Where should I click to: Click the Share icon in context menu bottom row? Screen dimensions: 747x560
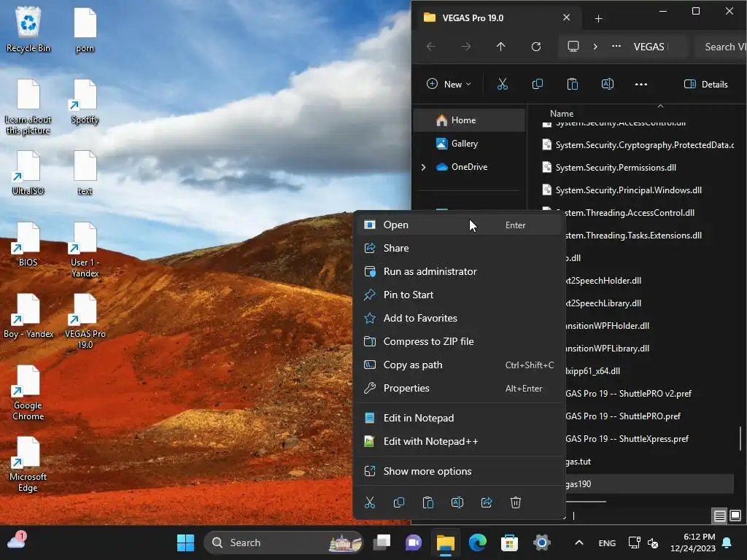click(x=487, y=502)
